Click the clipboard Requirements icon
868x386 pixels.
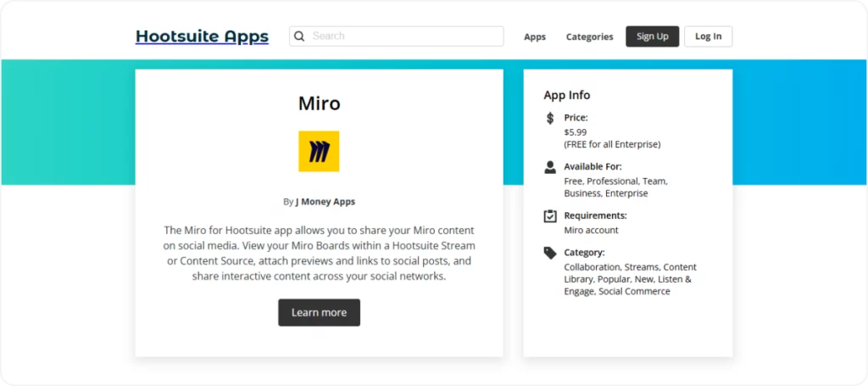click(x=549, y=216)
